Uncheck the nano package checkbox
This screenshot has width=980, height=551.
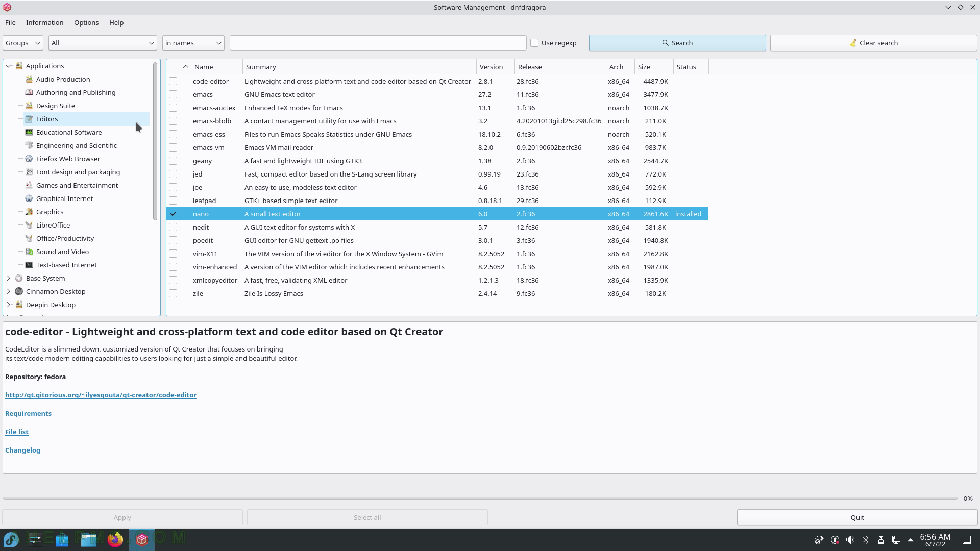[x=173, y=214]
